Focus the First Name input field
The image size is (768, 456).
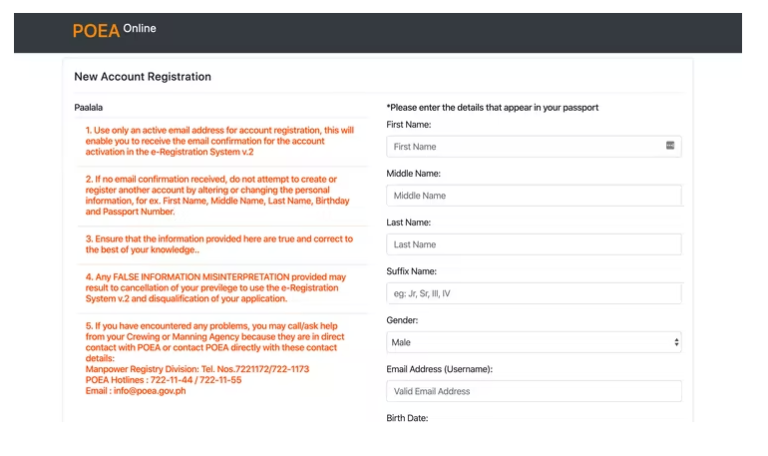click(520, 146)
